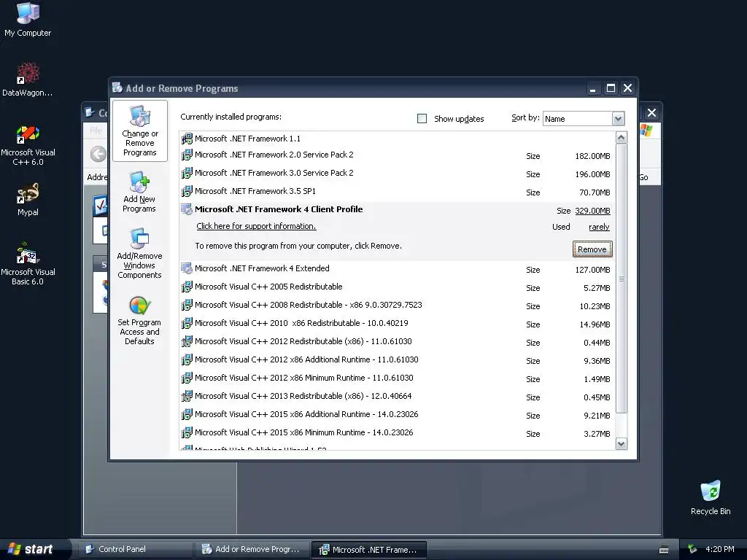The width and height of the screenshot is (747, 560).
Task: Click icon for Visual C++ 2010 x86 Redistributable
Action: coord(187,323)
